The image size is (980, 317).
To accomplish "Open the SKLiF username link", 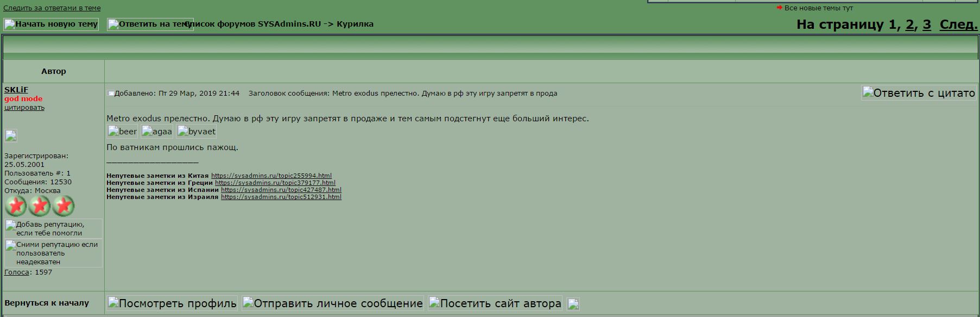I will [x=16, y=90].
